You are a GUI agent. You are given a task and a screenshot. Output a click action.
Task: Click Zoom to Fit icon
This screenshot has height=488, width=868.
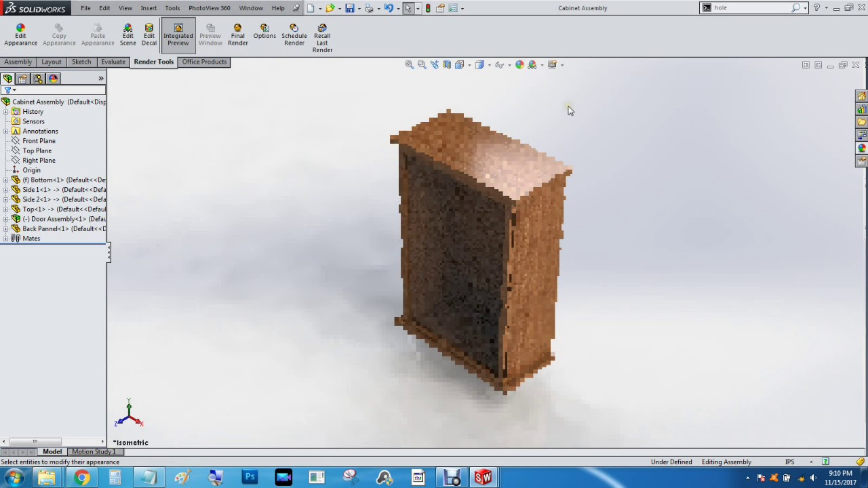pyautogui.click(x=409, y=64)
